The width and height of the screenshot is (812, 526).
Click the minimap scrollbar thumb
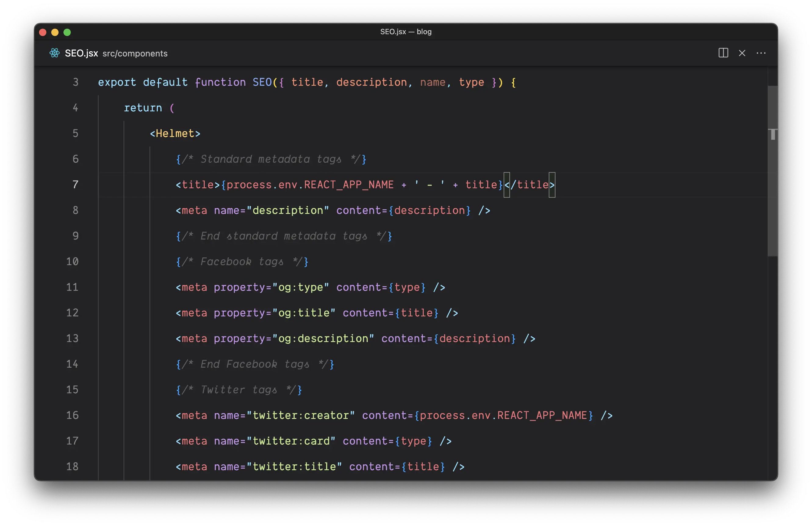(772, 171)
